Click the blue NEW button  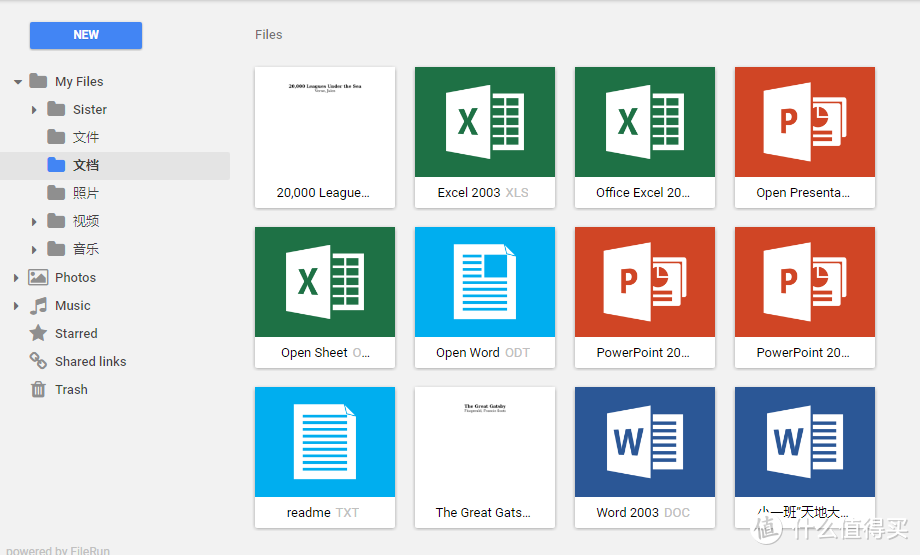[86, 35]
